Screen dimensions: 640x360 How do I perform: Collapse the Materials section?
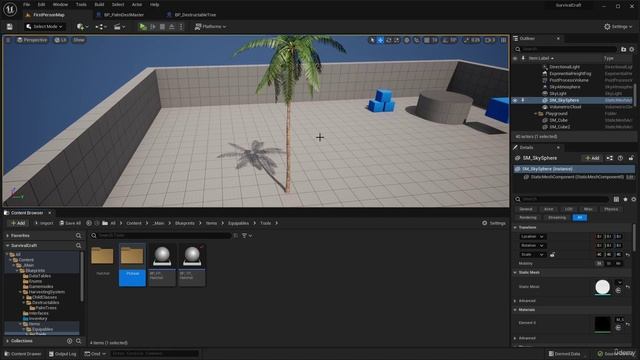pyautogui.click(x=516, y=310)
